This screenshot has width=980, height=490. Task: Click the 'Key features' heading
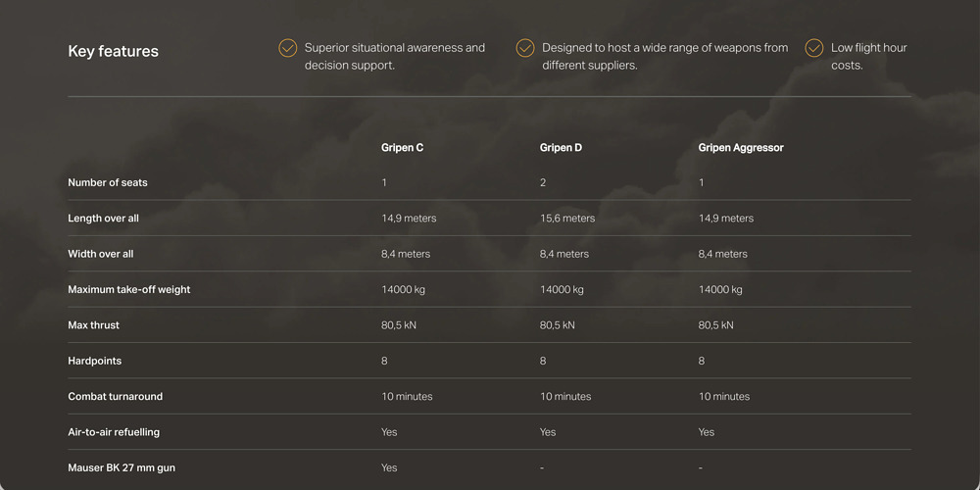coord(113,51)
